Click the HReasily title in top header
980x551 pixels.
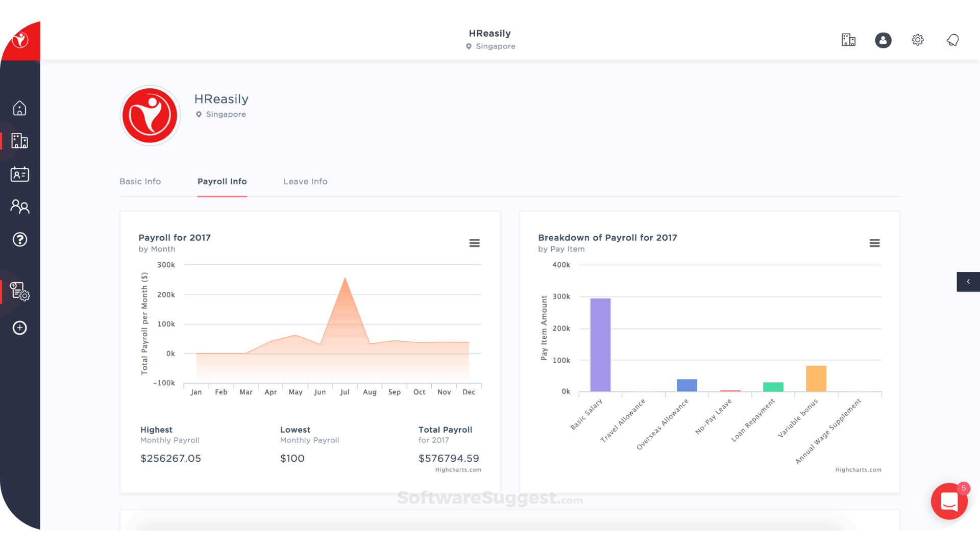(x=489, y=33)
